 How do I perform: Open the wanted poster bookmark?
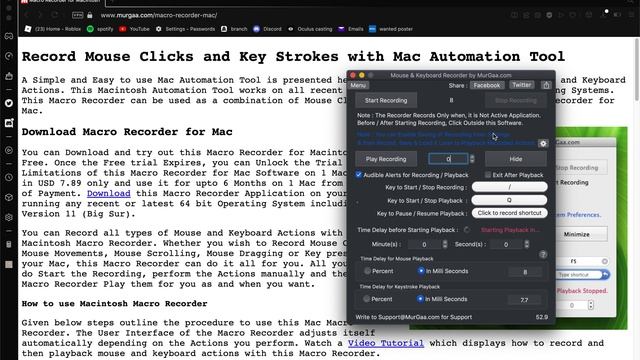pos(391,29)
